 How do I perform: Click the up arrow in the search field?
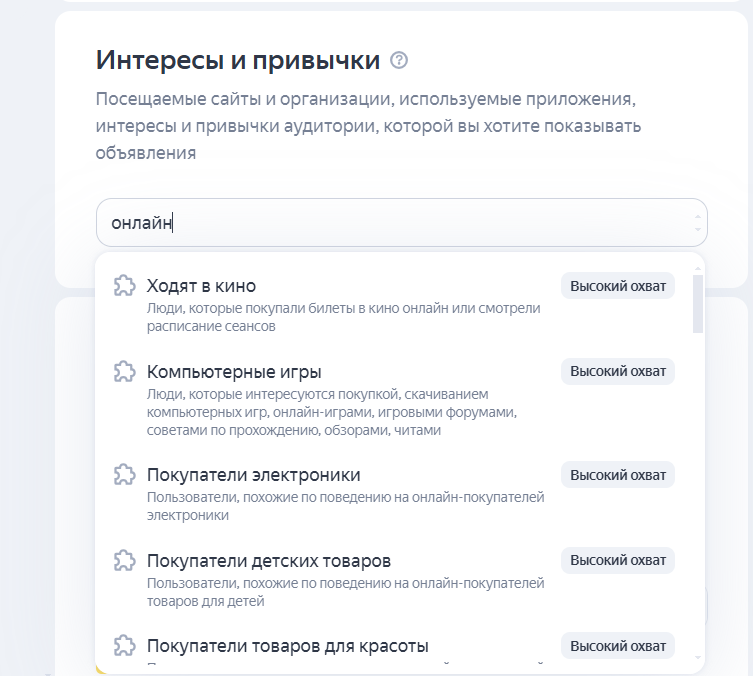pos(698,216)
